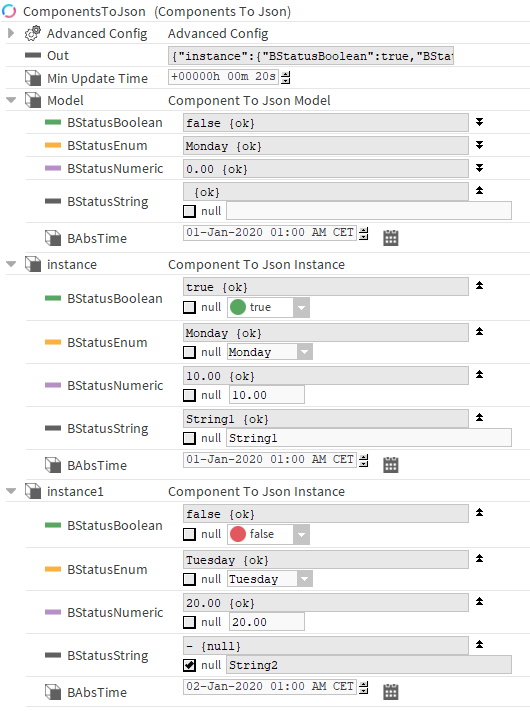
Task: Open calendar picker for instance1 BAbsTime
Action: [390, 692]
